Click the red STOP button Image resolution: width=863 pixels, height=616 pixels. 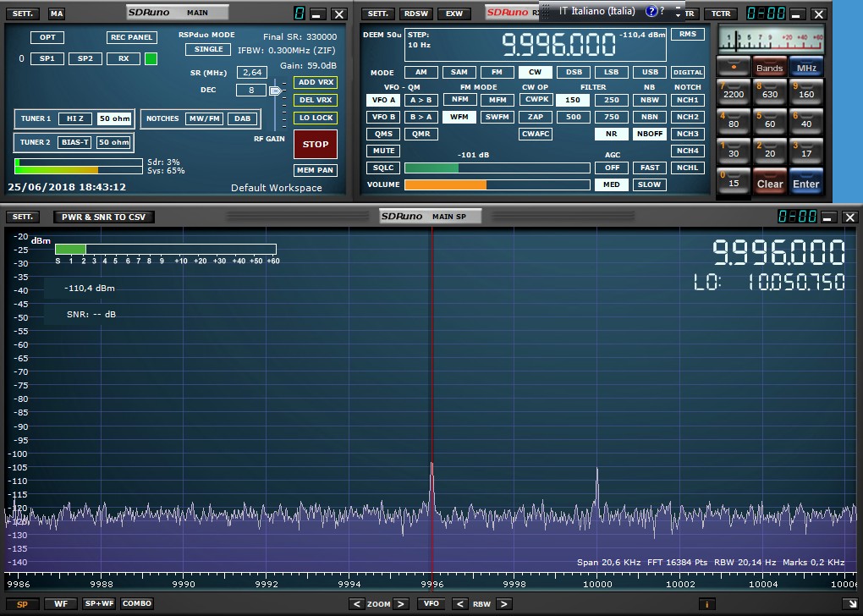coord(316,144)
